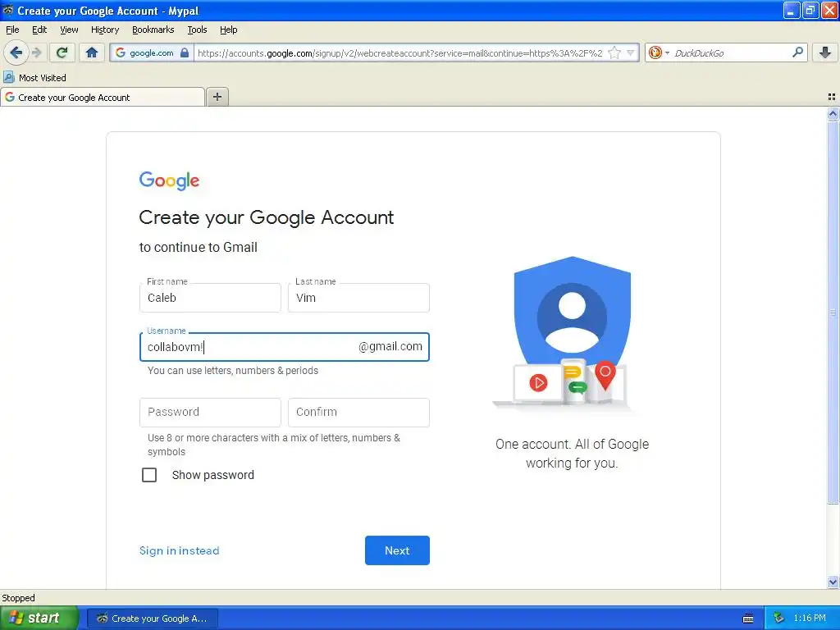
Task: Click the 'You can use letters, numbers & periods' hint
Action: (x=232, y=371)
